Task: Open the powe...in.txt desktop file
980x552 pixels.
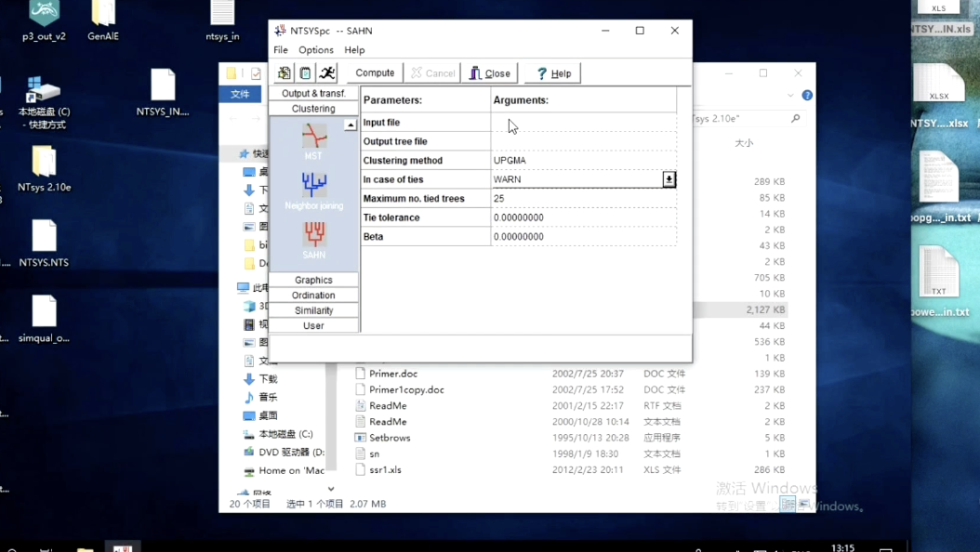Action: click(x=939, y=281)
